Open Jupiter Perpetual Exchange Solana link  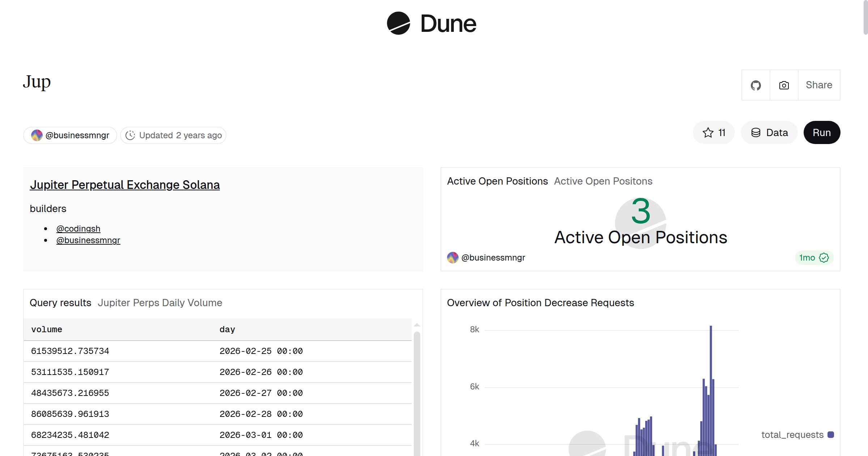click(x=125, y=185)
